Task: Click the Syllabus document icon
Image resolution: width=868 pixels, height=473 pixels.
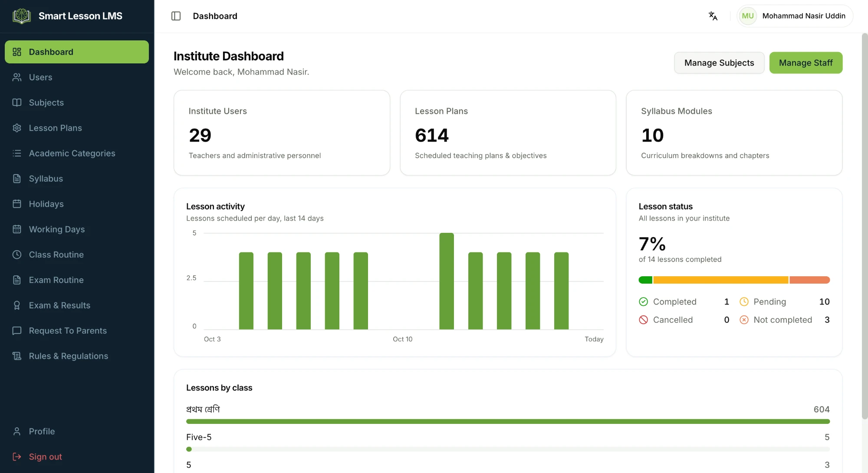Action: [17, 179]
